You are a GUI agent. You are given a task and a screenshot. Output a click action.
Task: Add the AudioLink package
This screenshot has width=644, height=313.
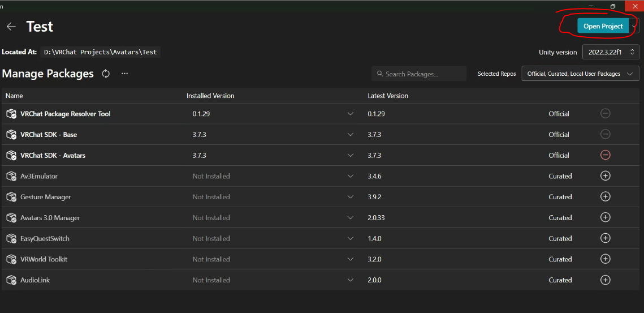605,280
